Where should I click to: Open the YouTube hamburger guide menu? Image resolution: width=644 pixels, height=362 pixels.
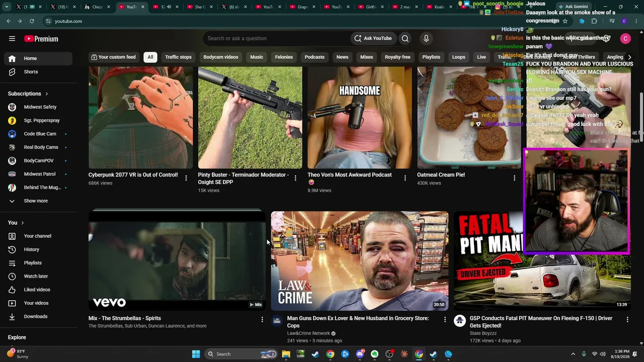12,39
